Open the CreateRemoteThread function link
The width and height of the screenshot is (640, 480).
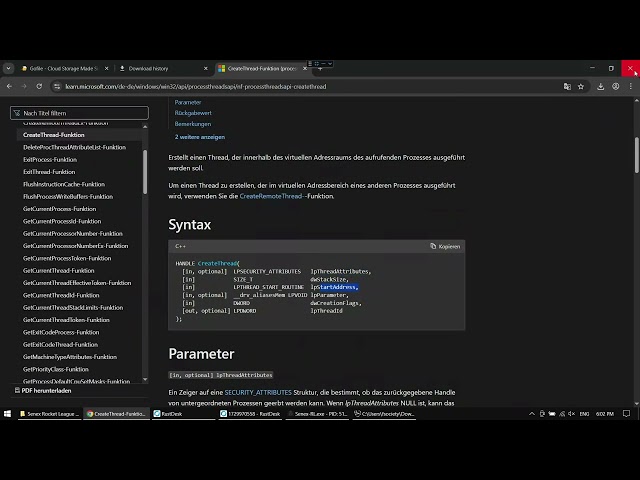271,196
